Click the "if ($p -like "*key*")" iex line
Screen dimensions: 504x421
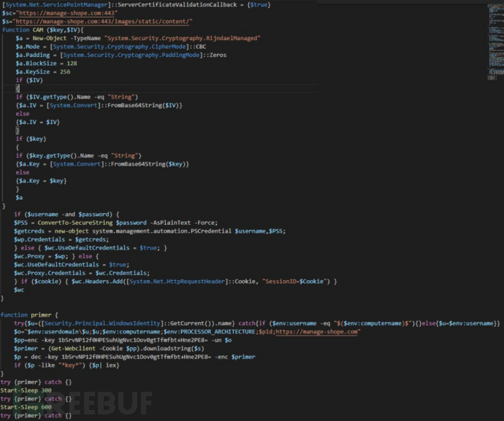66,365
